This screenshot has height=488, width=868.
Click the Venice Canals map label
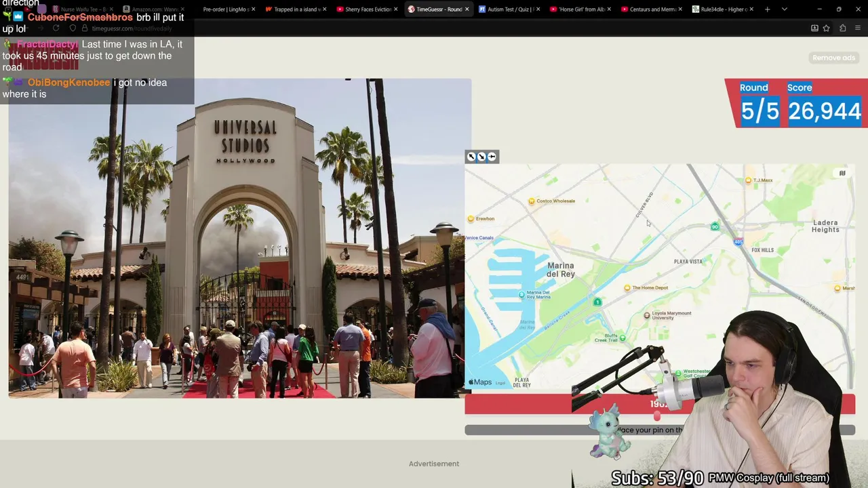coord(479,238)
